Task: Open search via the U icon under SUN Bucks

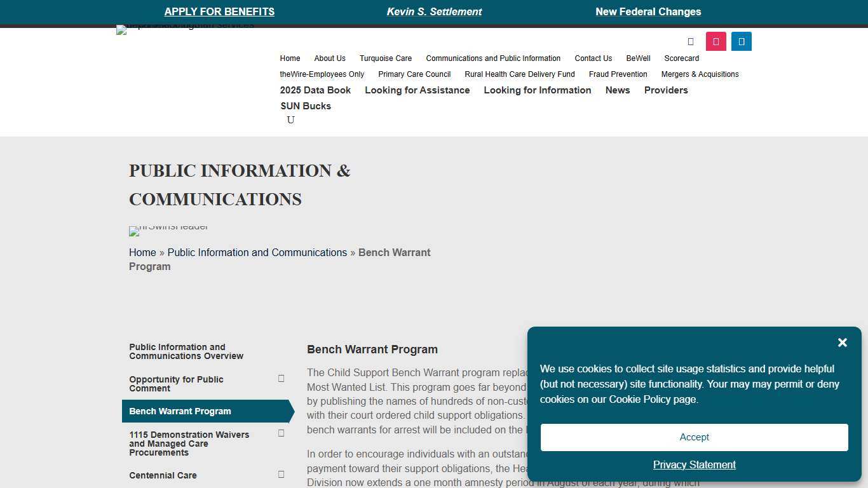Action: (290, 120)
